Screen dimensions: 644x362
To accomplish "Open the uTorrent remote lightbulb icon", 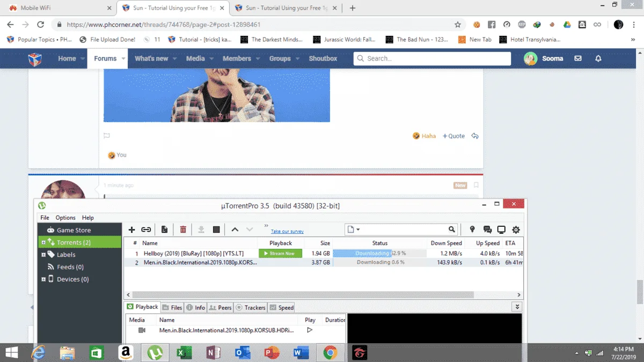I will click(472, 230).
